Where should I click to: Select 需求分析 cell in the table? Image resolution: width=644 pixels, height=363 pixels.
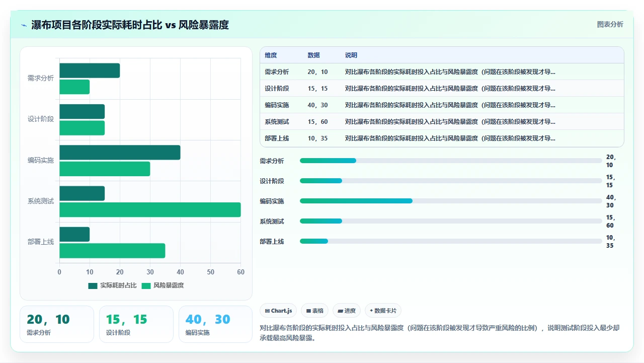click(277, 72)
